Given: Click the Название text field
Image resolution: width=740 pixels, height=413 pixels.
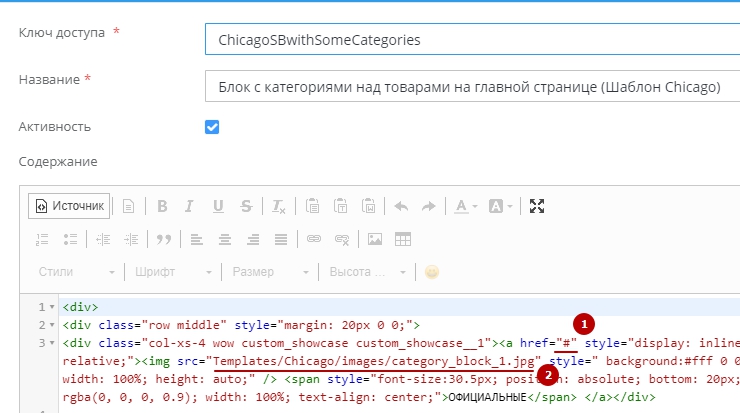Looking at the screenshot, I should [470, 87].
